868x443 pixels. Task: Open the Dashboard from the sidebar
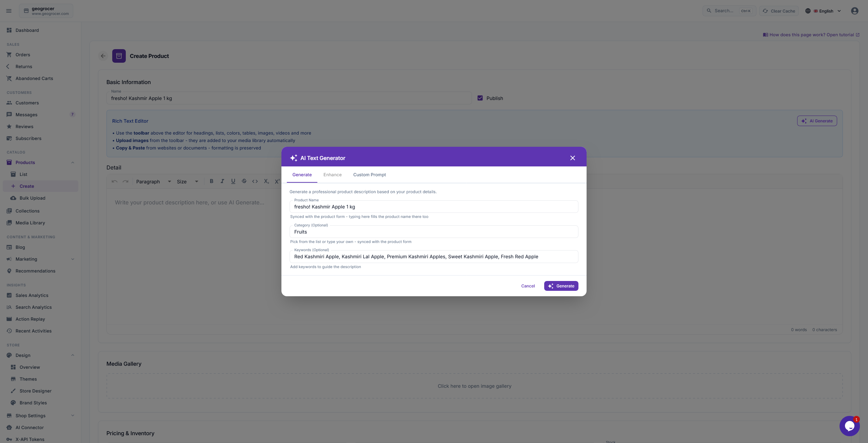pos(40,30)
